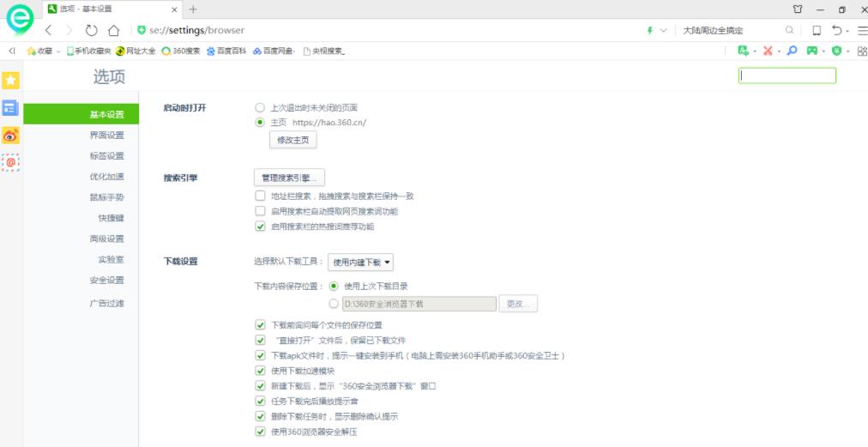The width and height of the screenshot is (868, 447).
Task: Click the green game controller icon
Action: 812,51
